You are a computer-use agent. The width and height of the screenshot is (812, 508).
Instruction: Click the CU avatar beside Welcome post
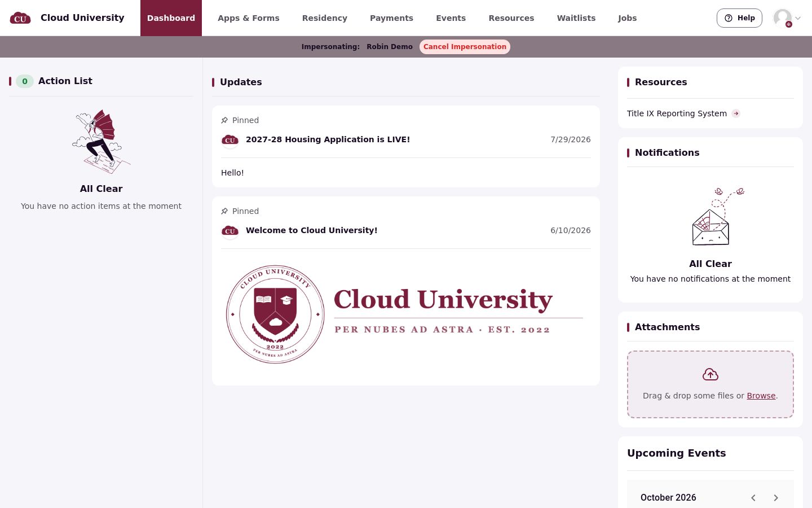(x=230, y=231)
